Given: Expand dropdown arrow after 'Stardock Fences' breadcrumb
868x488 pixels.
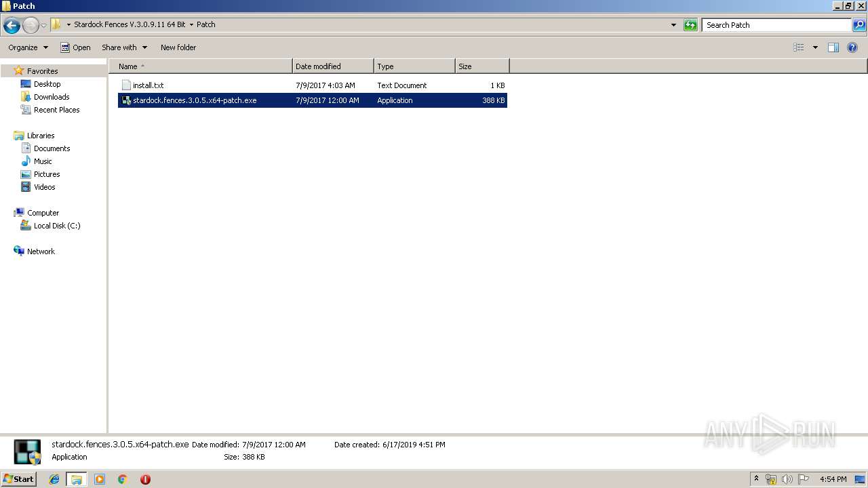Looking at the screenshot, I should (191, 24).
